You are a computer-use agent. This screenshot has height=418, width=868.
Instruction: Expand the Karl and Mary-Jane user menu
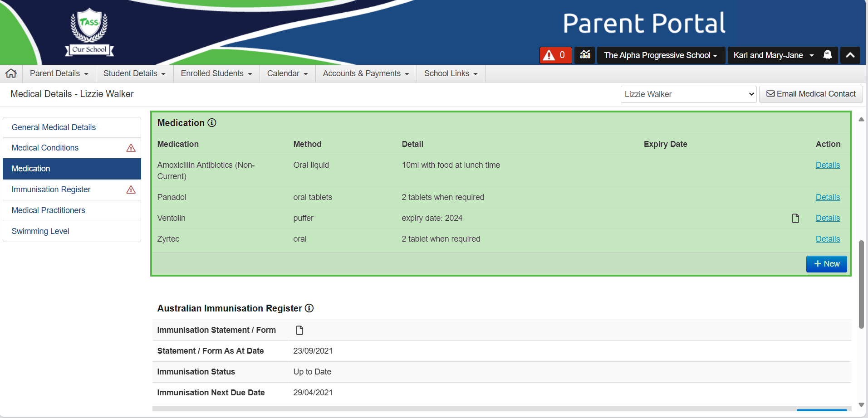(773, 55)
